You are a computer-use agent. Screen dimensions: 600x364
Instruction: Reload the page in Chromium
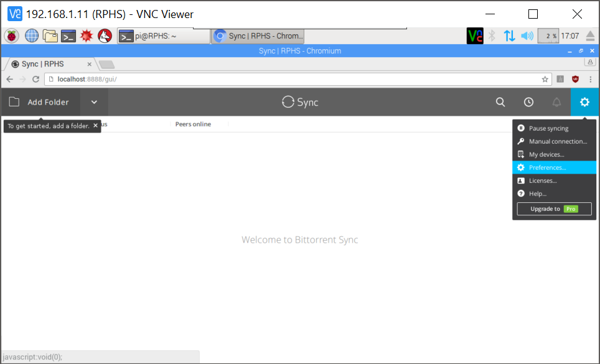(36, 79)
